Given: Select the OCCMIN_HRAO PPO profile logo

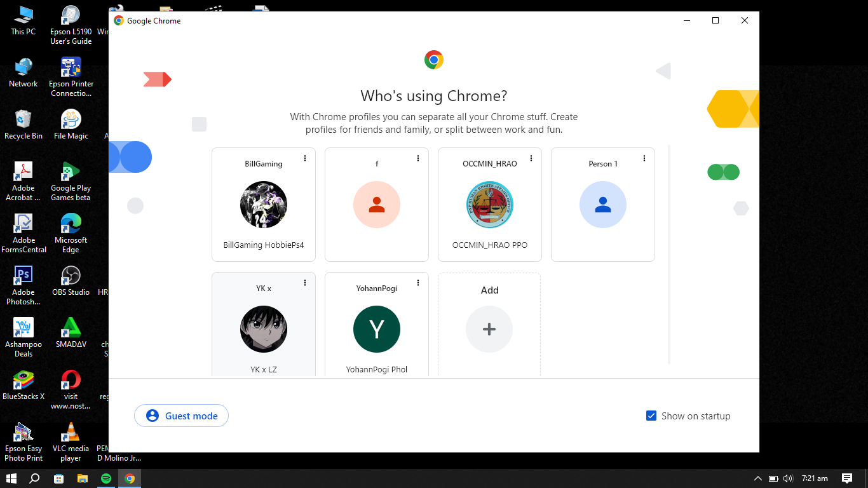Looking at the screenshot, I should pyautogui.click(x=490, y=205).
